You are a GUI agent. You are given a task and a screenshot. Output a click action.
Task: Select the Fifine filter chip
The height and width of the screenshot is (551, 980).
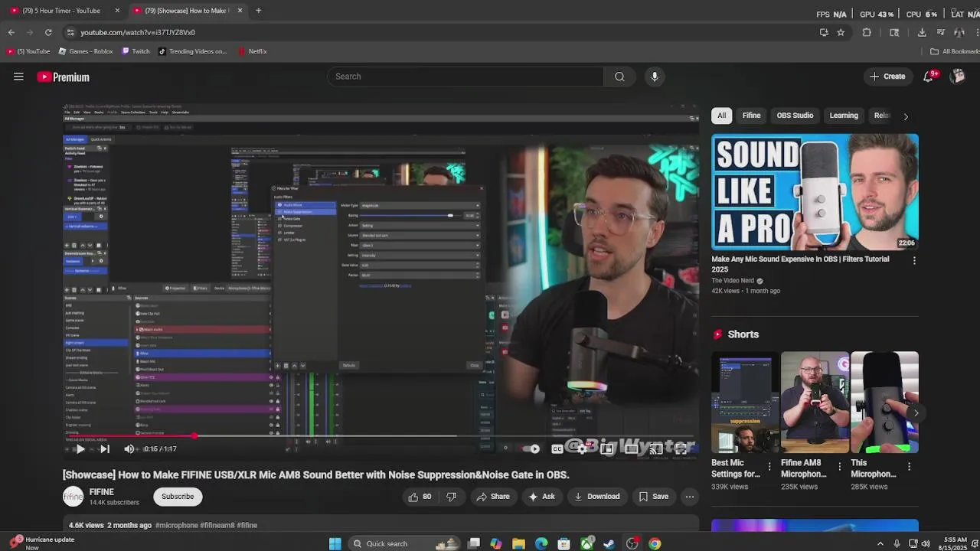click(751, 116)
